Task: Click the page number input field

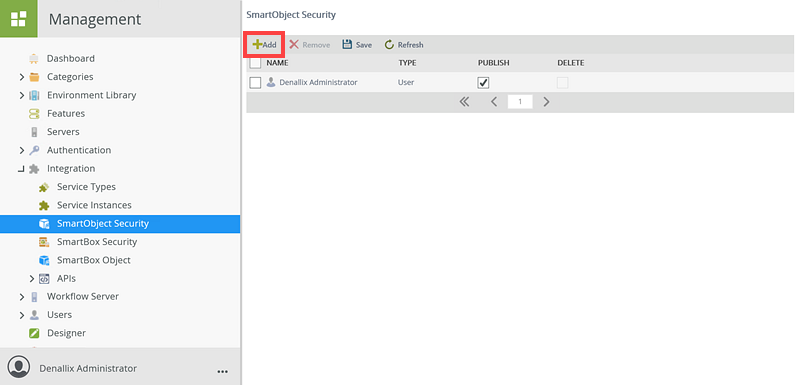Action: (x=520, y=101)
